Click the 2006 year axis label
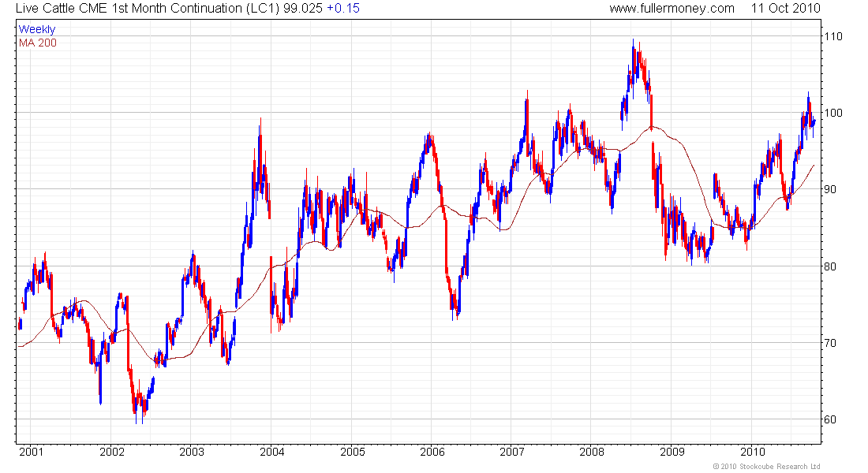This screenshot has height=473, width=868. [x=432, y=452]
